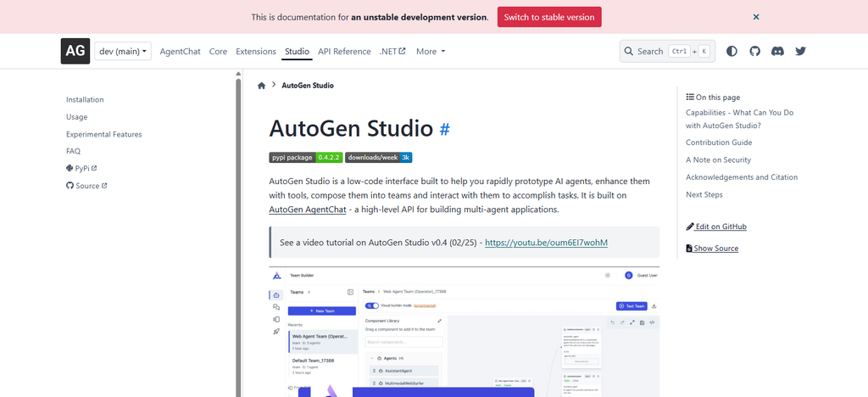868x397 pixels.
Task: Click redo icon in screenshot canvas toolbar
Action: pyautogui.click(x=622, y=322)
